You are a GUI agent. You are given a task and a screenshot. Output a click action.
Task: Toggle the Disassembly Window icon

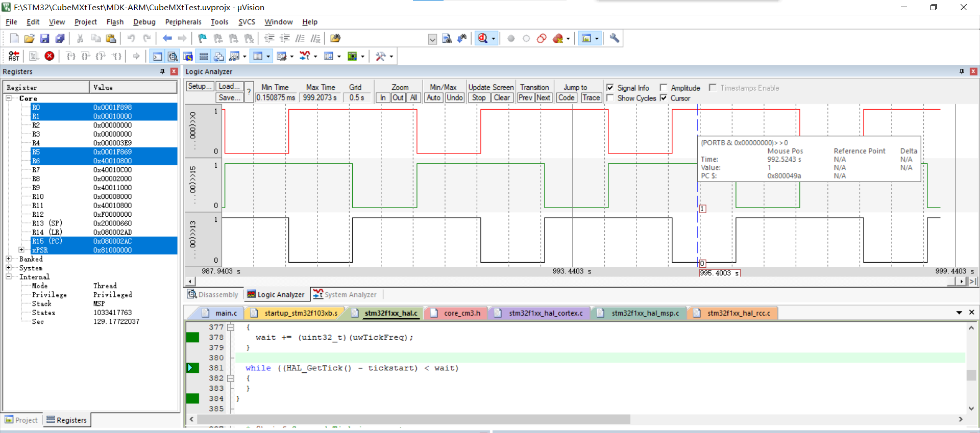point(173,57)
